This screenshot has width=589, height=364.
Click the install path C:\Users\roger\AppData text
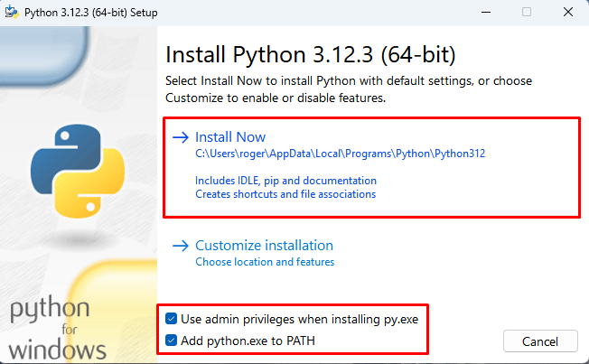coord(341,154)
